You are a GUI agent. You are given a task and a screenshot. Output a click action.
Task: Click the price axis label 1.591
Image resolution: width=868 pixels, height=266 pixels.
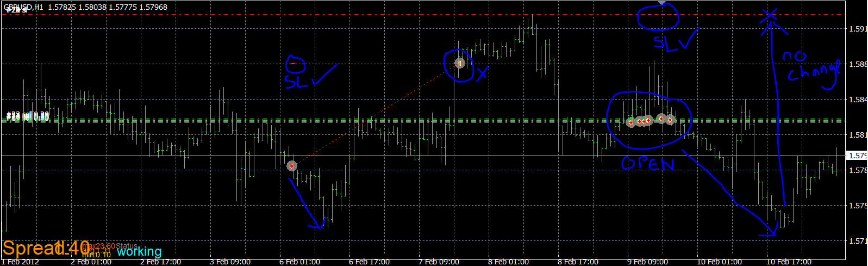(858, 29)
